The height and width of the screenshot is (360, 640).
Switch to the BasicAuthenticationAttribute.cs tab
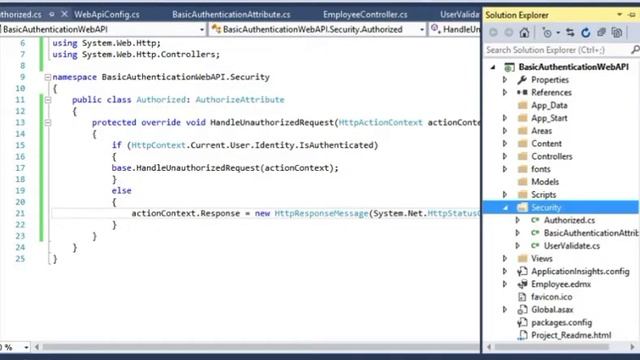click(231, 14)
